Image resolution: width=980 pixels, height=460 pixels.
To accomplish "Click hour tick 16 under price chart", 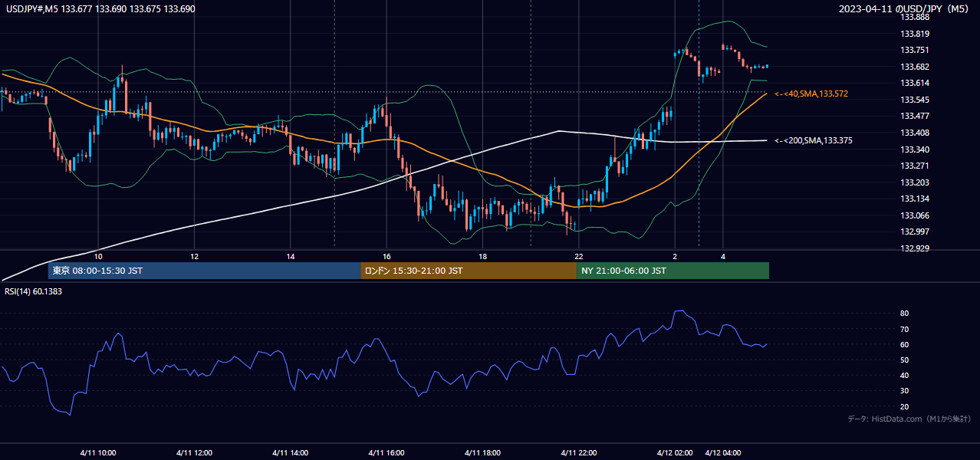I will (x=386, y=256).
